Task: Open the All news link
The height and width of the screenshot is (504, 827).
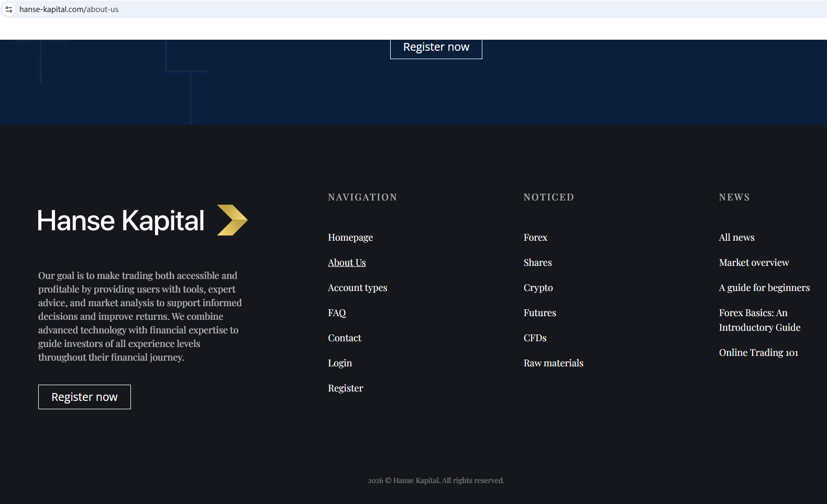Action: point(736,238)
